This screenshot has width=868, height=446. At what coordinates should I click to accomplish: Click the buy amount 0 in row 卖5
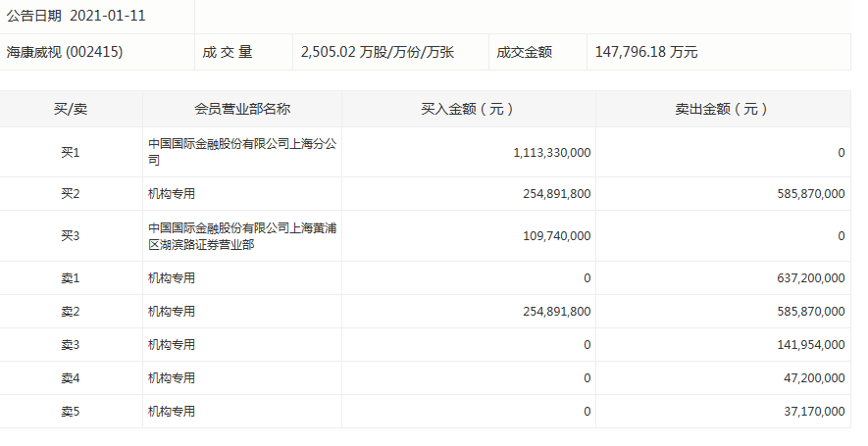(587, 412)
